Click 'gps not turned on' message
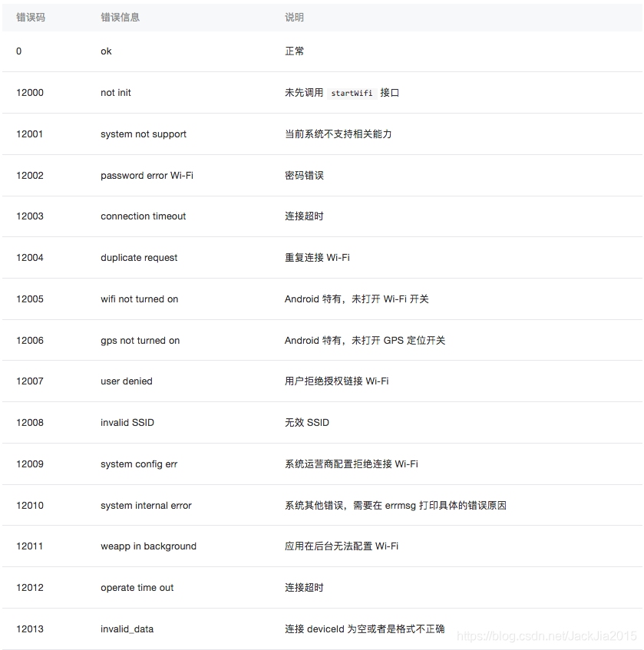644x650 pixels. 140,341
